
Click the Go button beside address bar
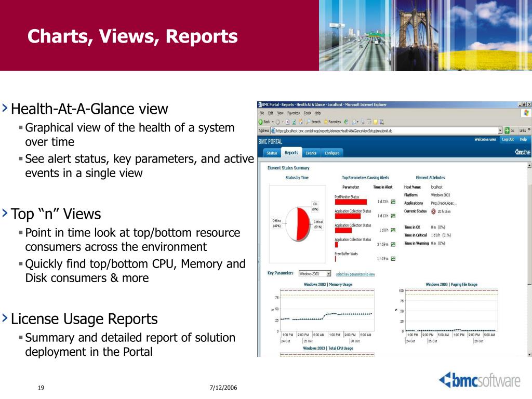tap(510, 130)
